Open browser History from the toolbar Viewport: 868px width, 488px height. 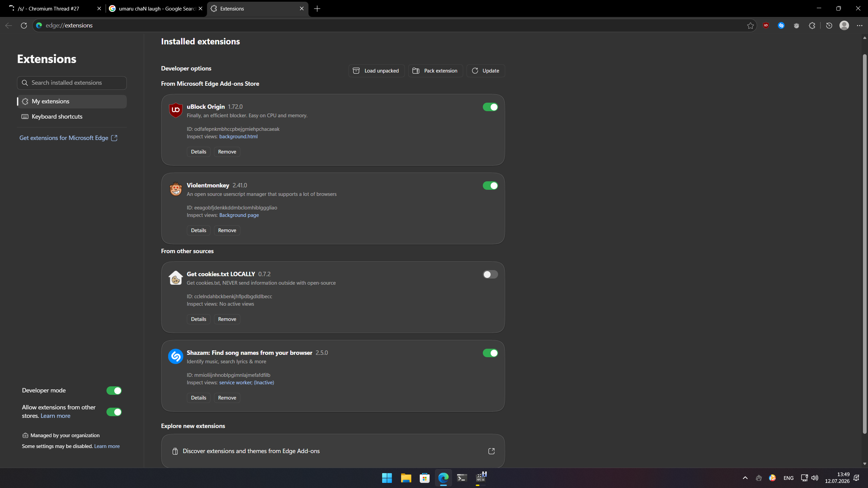[x=829, y=25]
